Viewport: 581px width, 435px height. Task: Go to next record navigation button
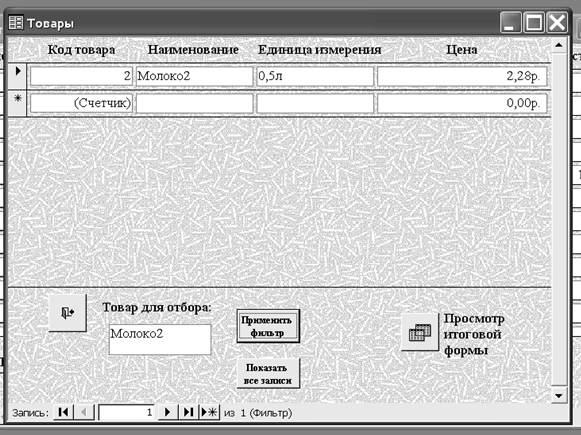167,412
